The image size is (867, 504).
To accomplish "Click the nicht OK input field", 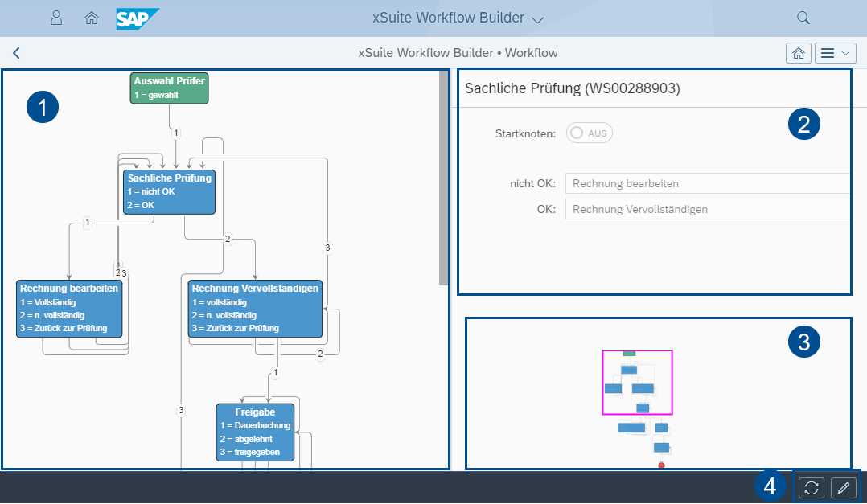I will [x=706, y=182].
